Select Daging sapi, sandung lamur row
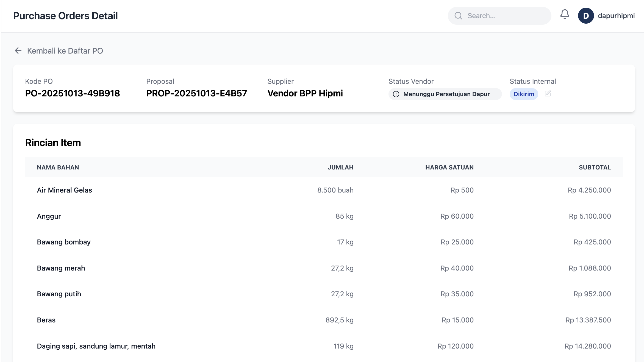The image size is (644, 362). point(96,346)
